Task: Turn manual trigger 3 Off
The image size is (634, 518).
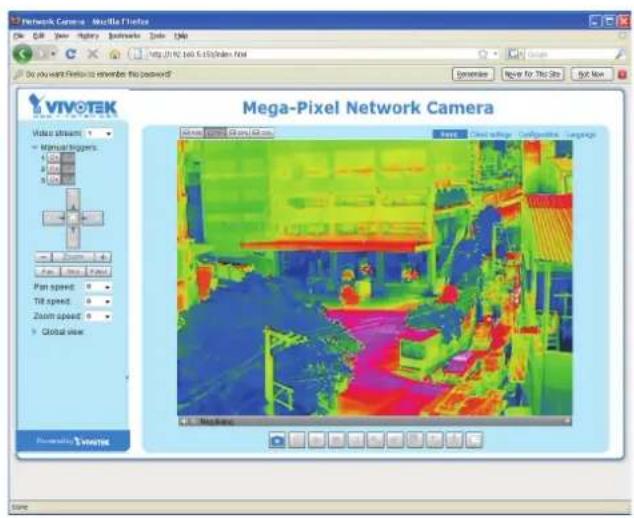Action: pos(68,180)
